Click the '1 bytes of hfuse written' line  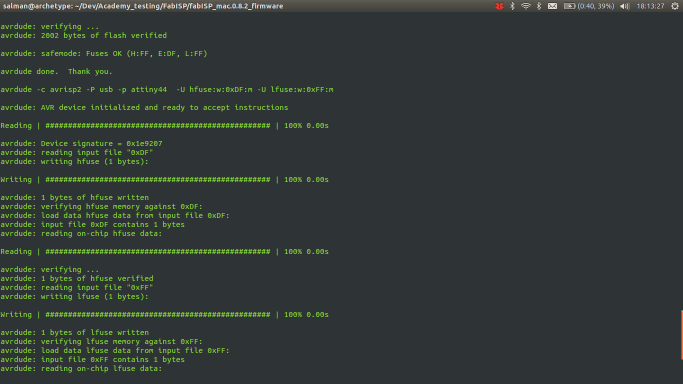74,198
